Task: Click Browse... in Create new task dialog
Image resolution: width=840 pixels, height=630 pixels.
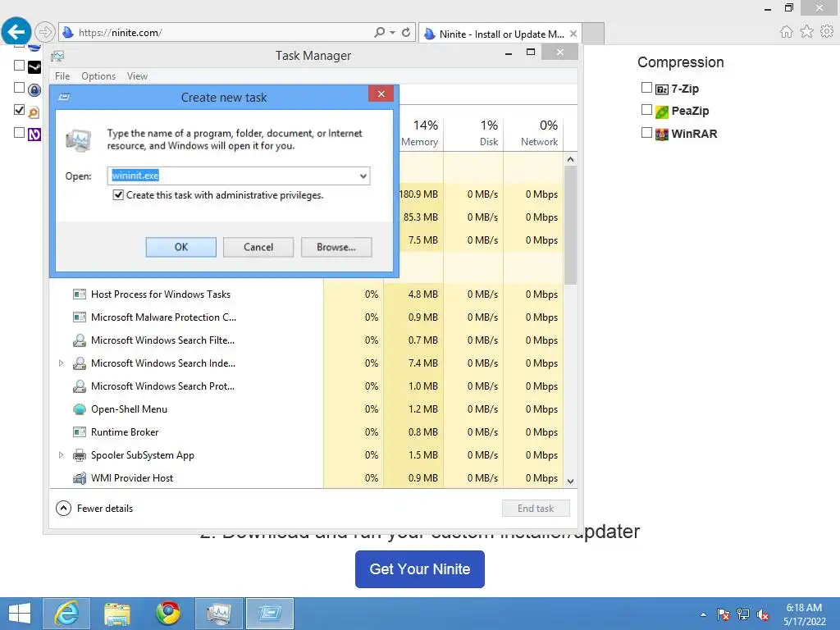Action: click(x=336, y=247)
